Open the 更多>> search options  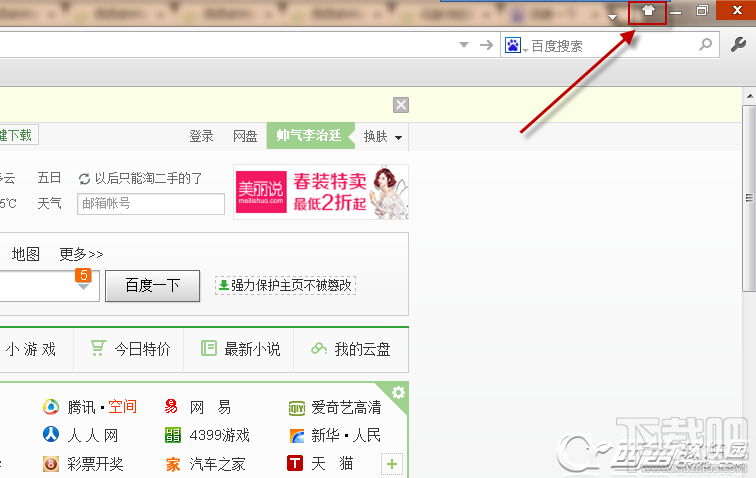[x=81, y=254]
